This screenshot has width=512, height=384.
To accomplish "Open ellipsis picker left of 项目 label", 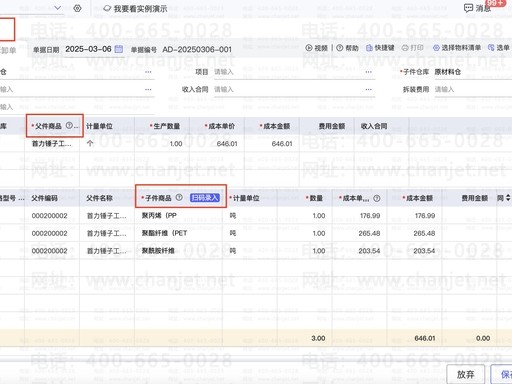I will [148, 72].
